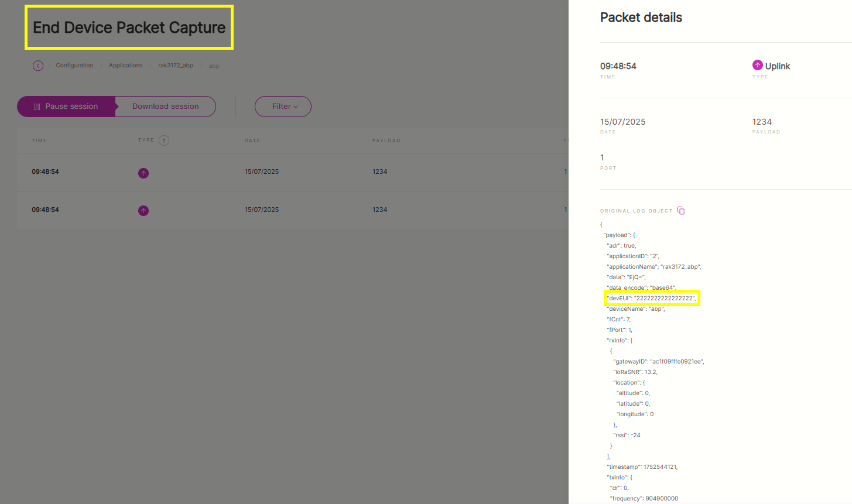Open the TYPE column help question-mark icon
This screenshot has width=852, height=504.
tap(164, 140)
